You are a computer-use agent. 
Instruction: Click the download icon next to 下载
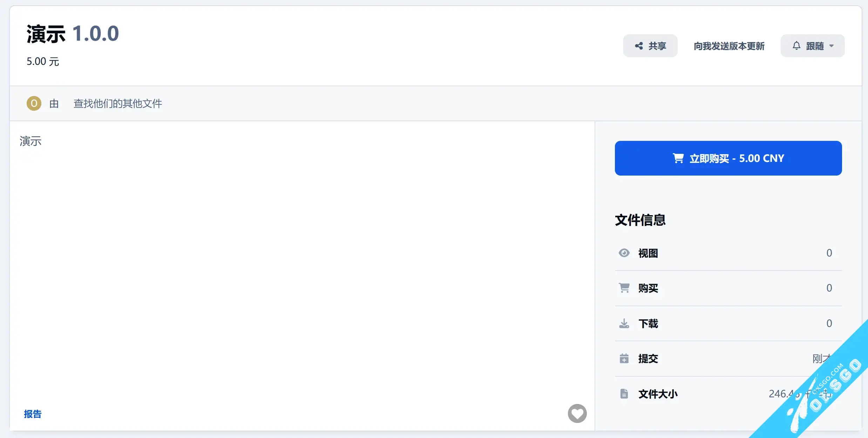click(624, 323)
